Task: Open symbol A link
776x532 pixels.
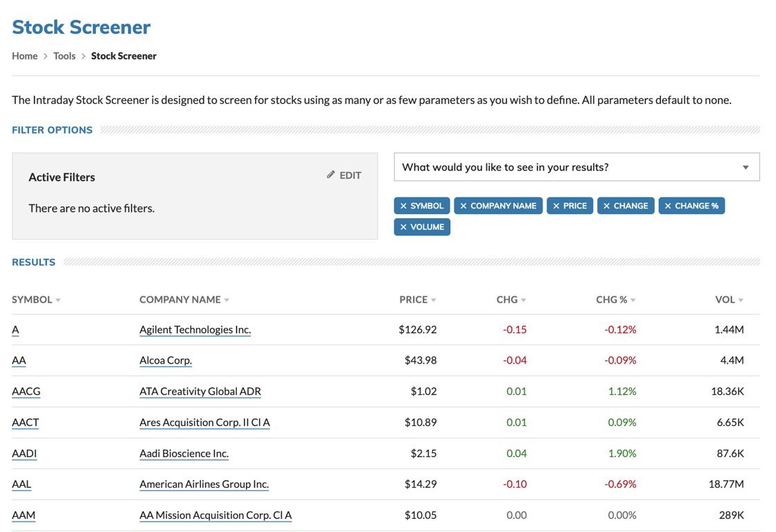Action: pyautogui.click(x=15, y=330)
